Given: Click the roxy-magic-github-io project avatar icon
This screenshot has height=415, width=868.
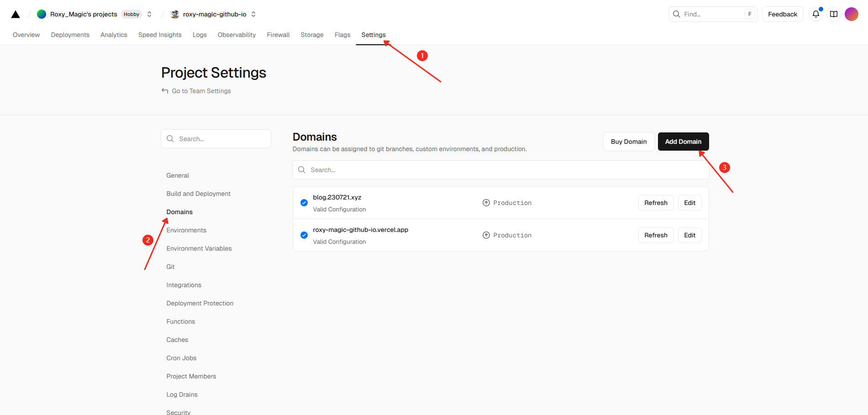Looking at the screenshot, I should 175,15.
